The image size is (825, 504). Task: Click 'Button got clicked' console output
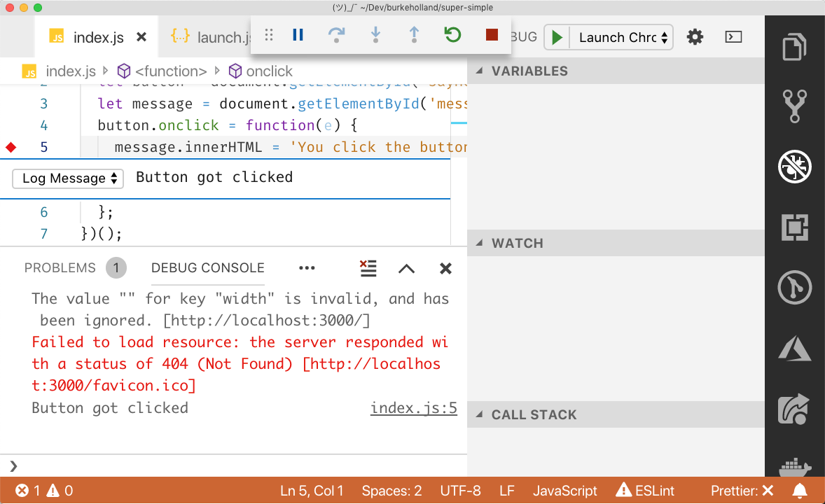(110, 408)
